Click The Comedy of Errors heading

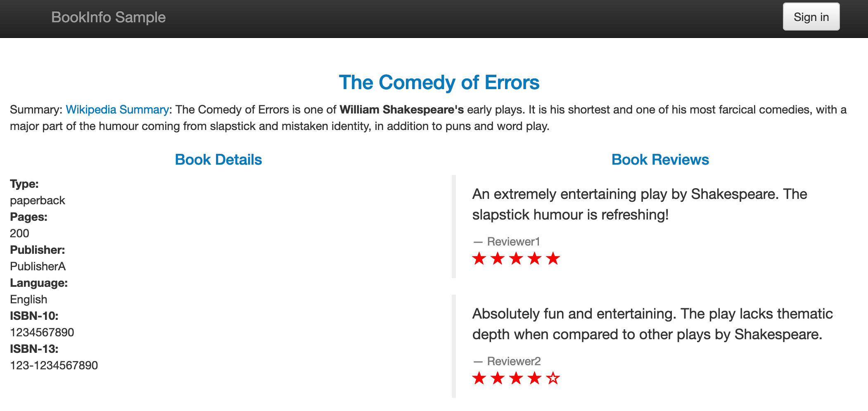[x=439, y=83]
